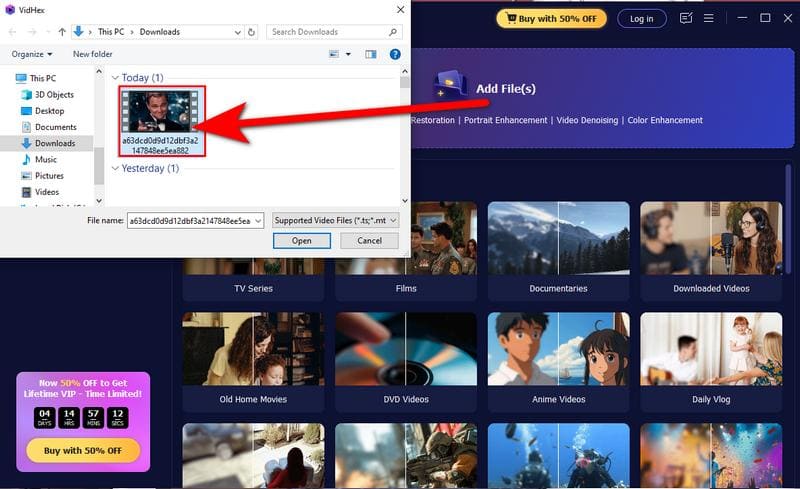Image resolution: width=800 pixels, height=489 pixels.
Task: Click the refresh button beside address bar
Action: pyautogui.click(x=256, y=32)
